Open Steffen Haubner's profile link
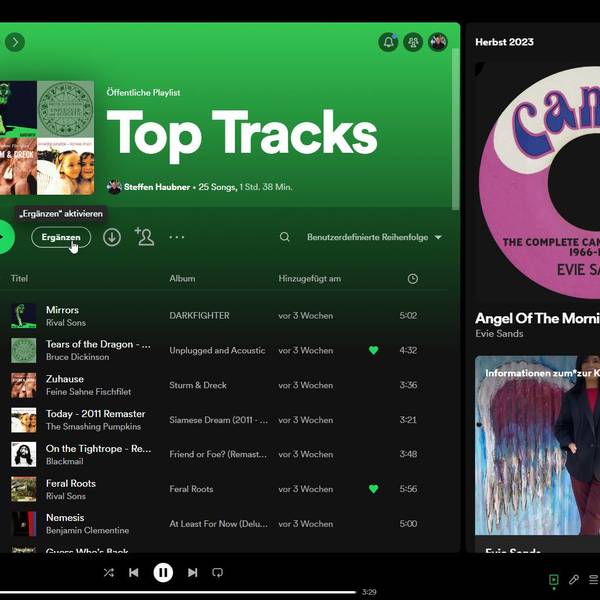Image resolution: width=600 pixels, height=600 pixels. [x=157, y=187]
